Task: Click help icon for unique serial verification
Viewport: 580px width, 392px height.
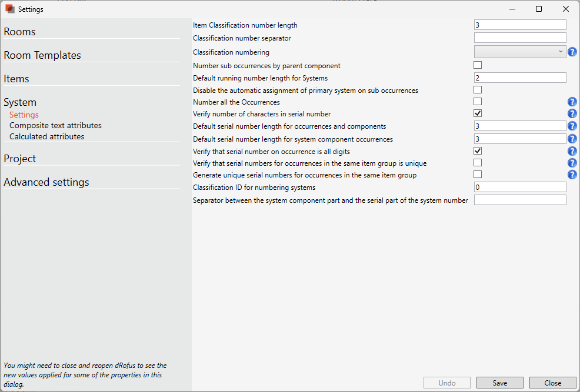Action: tap(572, 163)
